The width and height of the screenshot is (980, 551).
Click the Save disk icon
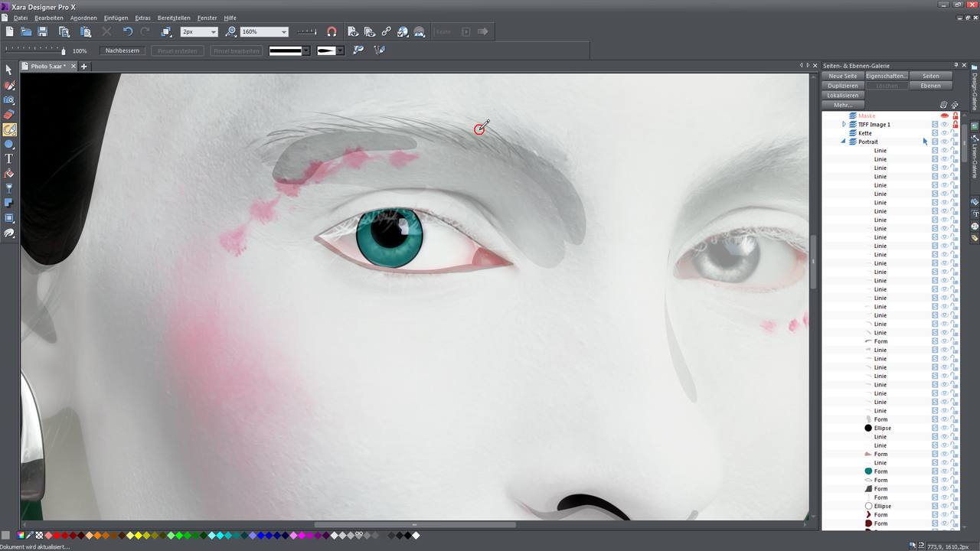coord(43,31)
